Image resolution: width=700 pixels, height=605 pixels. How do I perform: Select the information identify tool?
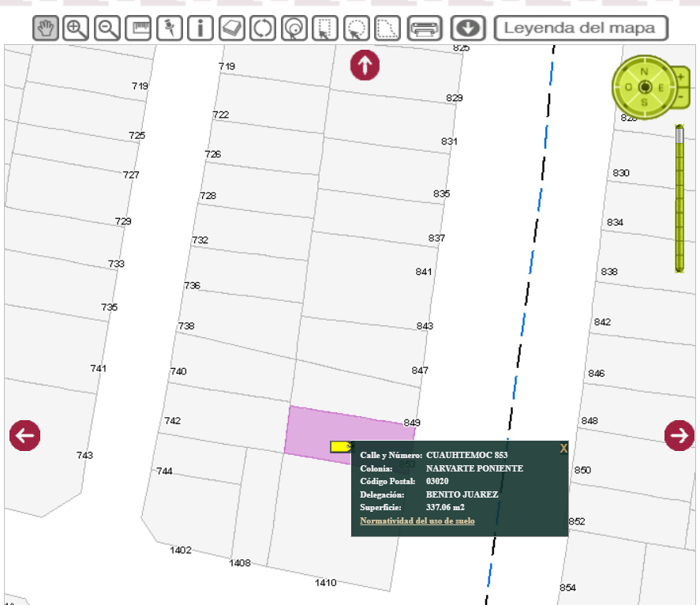[x=200, y=28]
